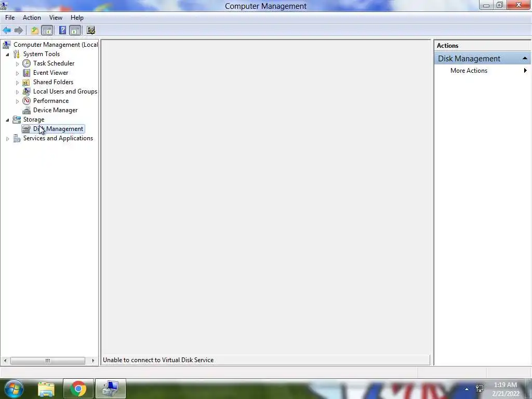Click the Computer Management window title icon
532x399 pixels.
pos(4,6)
